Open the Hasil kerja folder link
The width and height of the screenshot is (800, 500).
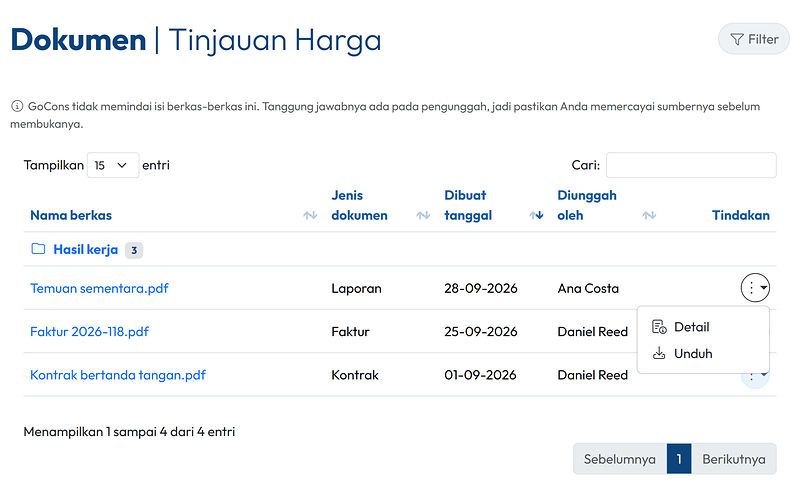pyautogui.click(x=86, y=249)
